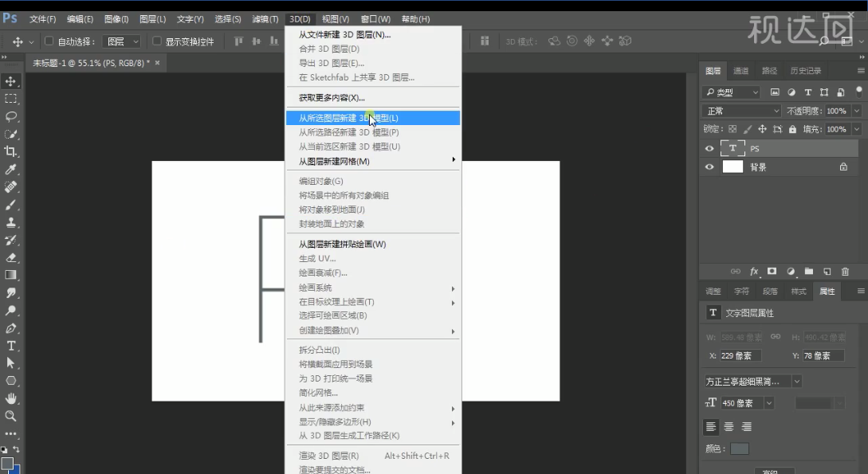Click the left align text button
Screen dimensions: 868x474
(711, 426)
